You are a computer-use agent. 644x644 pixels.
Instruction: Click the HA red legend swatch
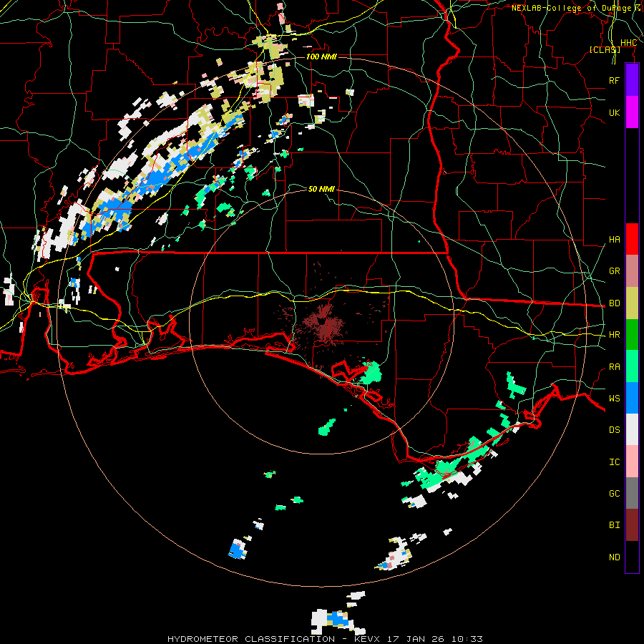[632, 239]
